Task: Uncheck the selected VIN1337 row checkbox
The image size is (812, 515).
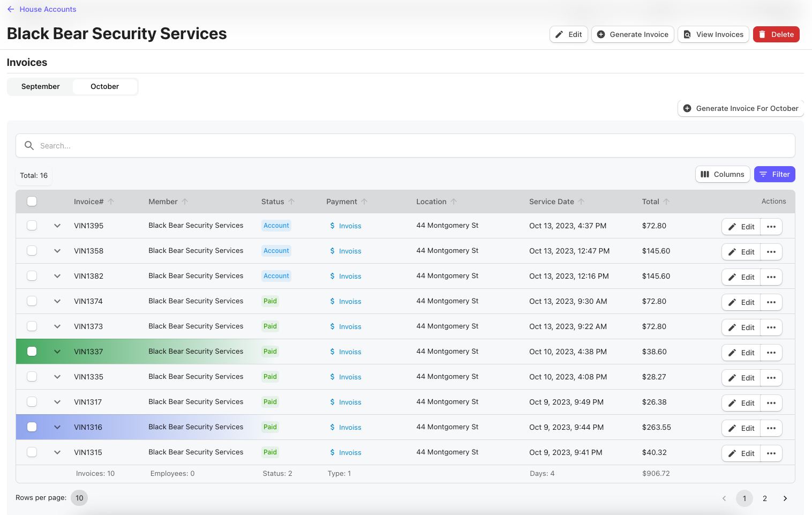Action: pos(32,351)
